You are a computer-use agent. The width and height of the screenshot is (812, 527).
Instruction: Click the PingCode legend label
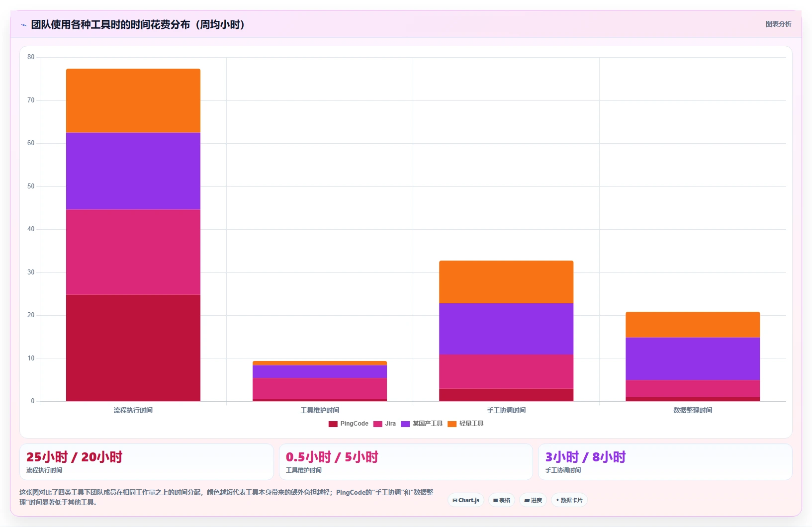click(354, 424)
